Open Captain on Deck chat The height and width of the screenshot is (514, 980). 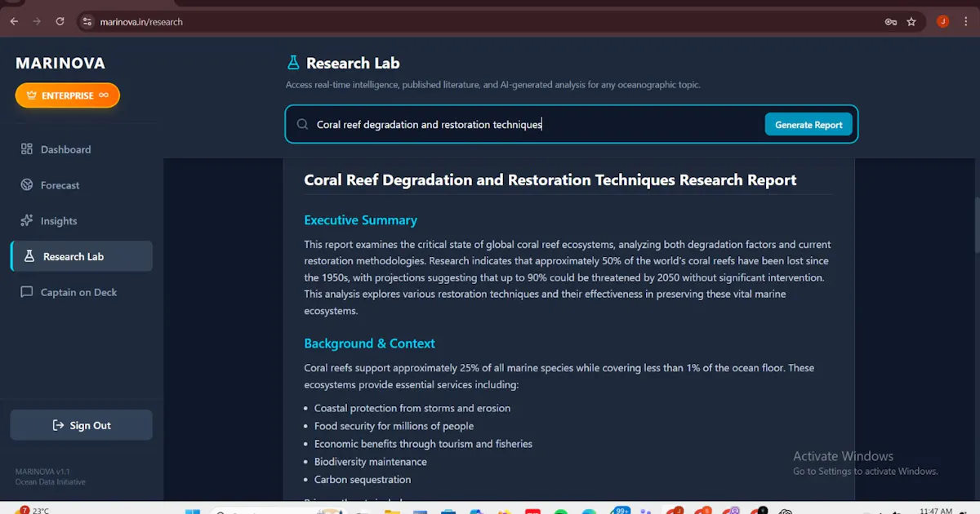point(82,292)
